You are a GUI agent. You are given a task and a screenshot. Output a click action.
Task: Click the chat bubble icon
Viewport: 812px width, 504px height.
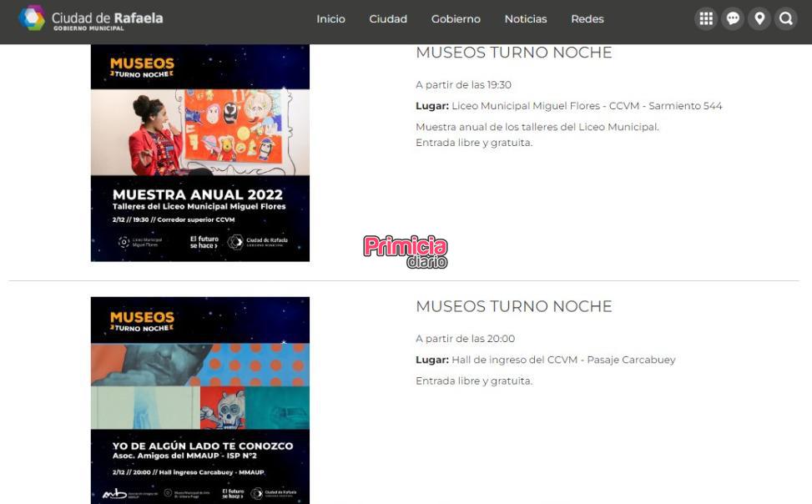[733, 18]
